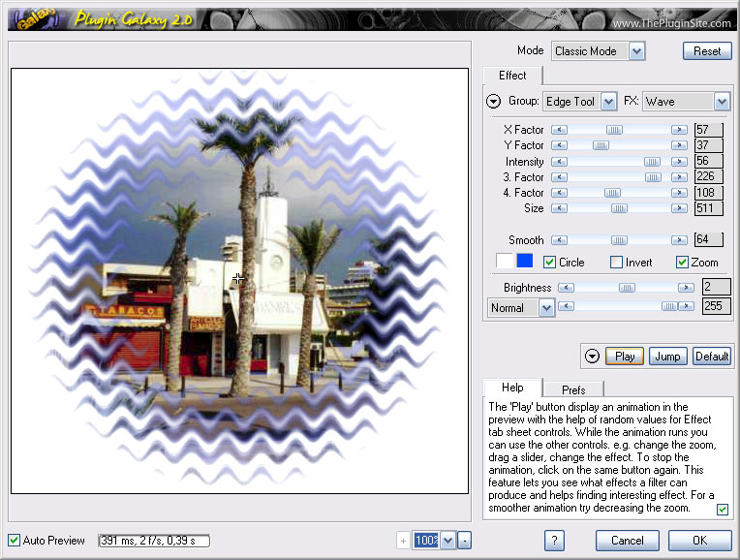740x560 pixels.
Task: Click Smooth value field showing 64
Action: (x=709, y=239)
